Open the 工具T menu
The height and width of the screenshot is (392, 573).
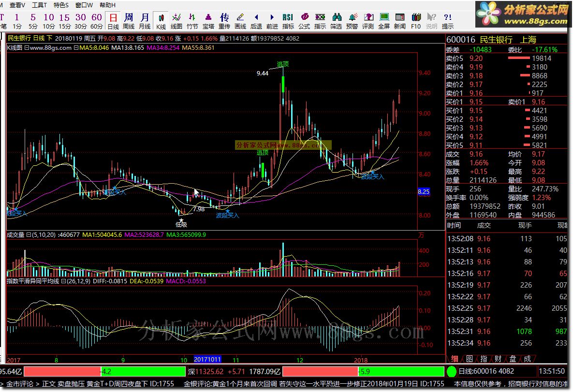coord(39,5)
